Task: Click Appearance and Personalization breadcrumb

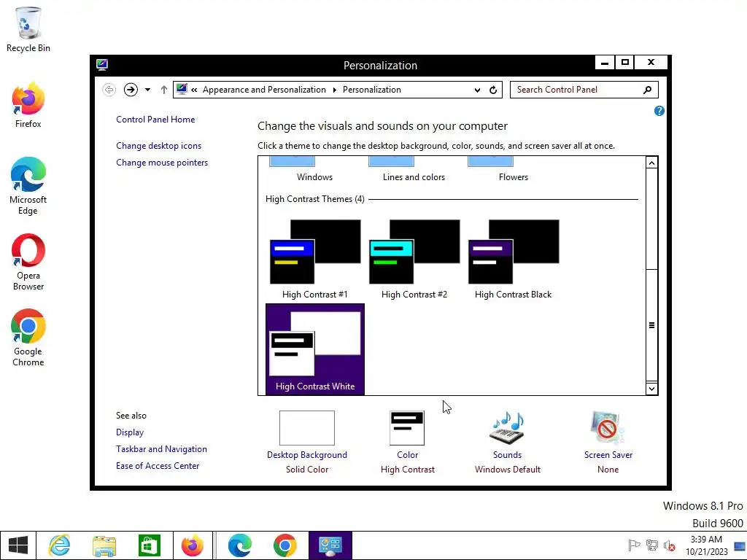Action: point(264,90)
